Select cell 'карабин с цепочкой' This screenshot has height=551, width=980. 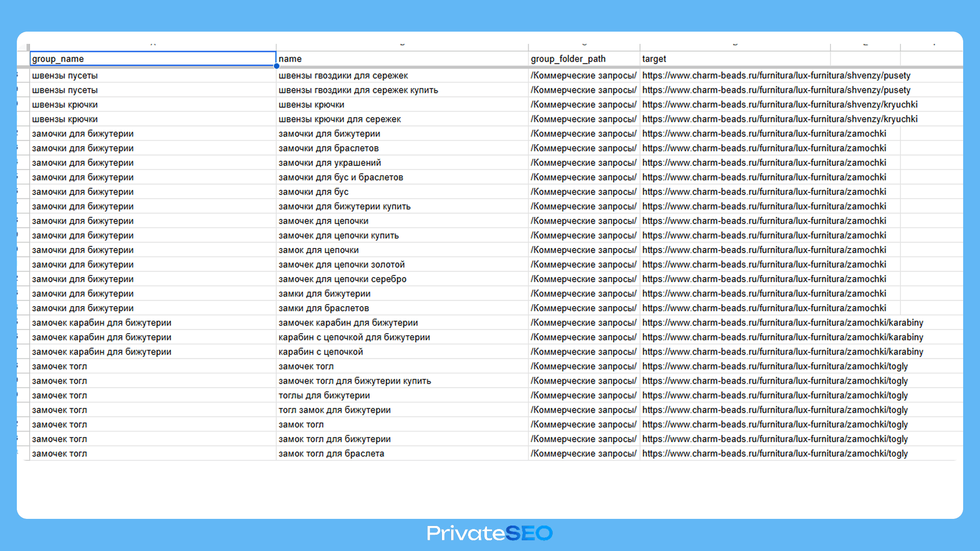[321, 352]
